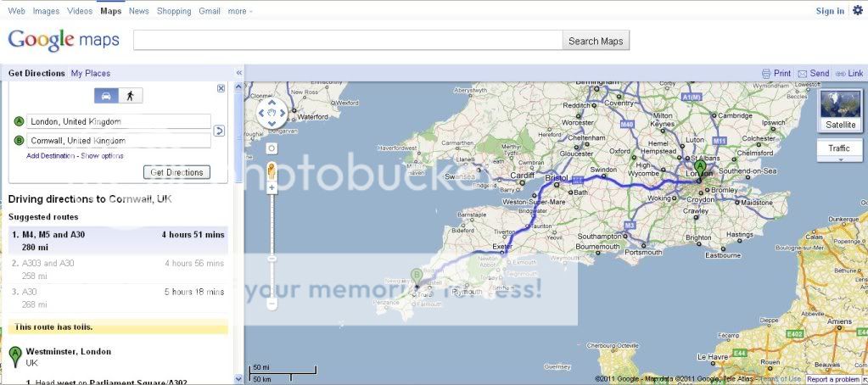
Task: Select the walking directions icon
Action: (x=130, y=96)
